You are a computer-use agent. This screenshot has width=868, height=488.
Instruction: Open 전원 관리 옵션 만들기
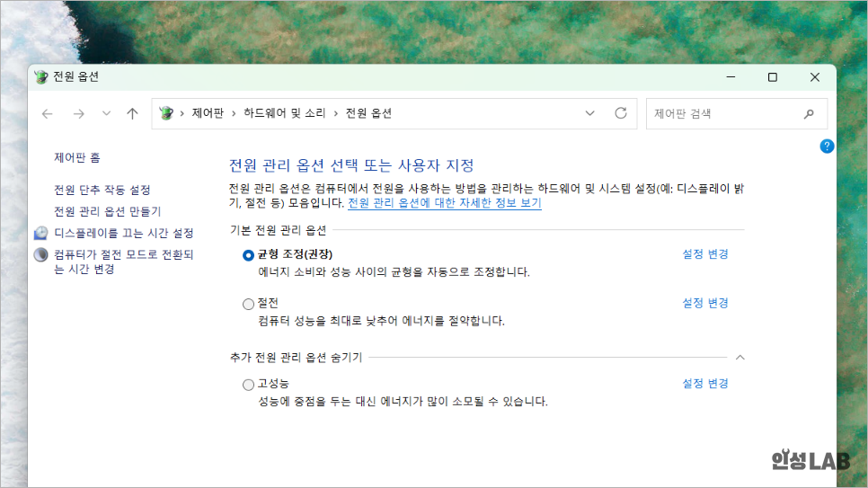[108, 211]
